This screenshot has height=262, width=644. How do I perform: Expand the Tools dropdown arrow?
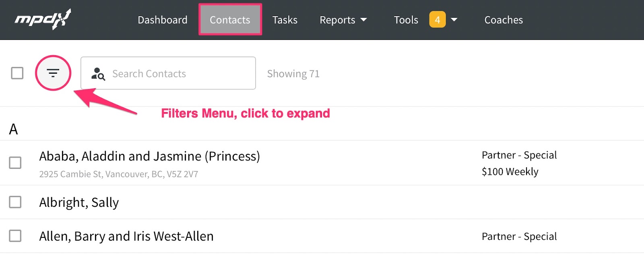454,20
